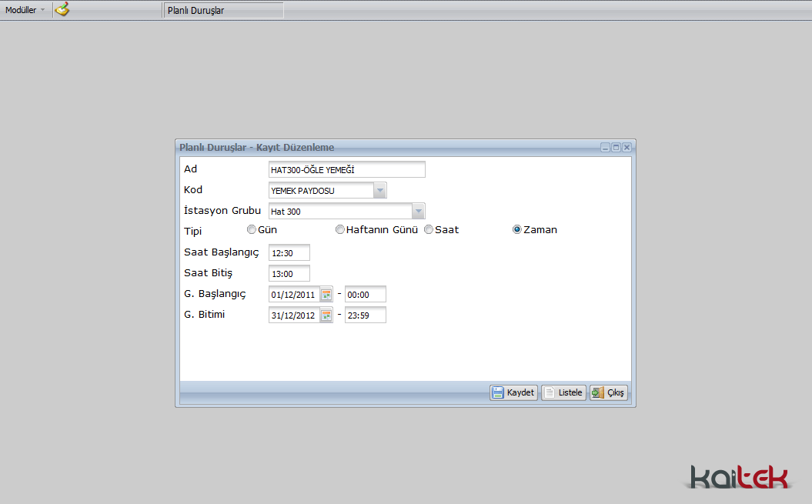Open the Modüller menu
Image resolution: width=812 pixels, height=504 pixels.
25,10
